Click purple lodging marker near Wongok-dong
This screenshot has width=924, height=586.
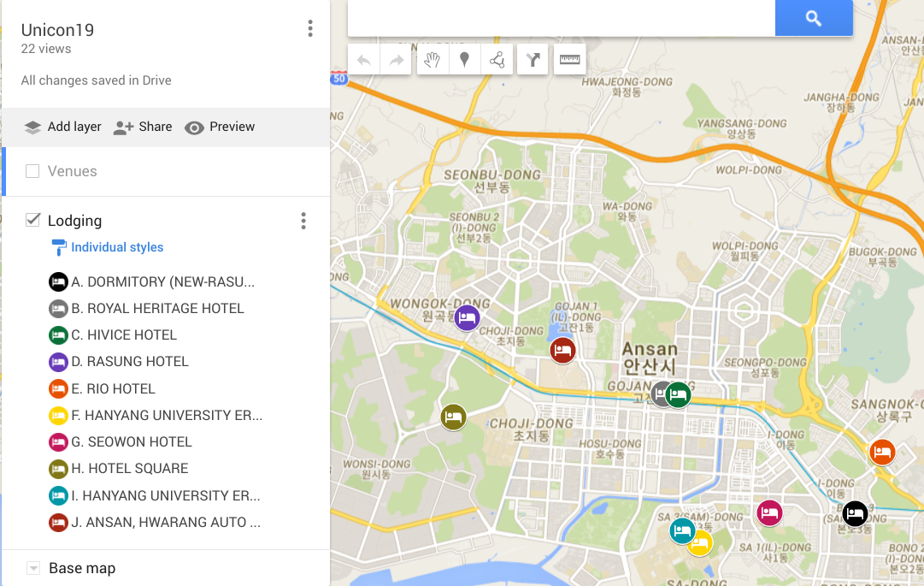(x=467, y=317)
